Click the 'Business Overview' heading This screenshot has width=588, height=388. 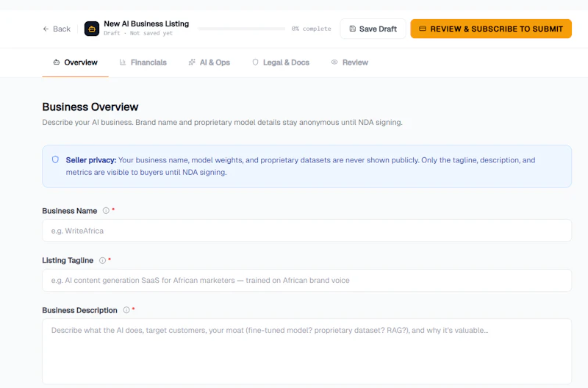[x=90, y=107]
